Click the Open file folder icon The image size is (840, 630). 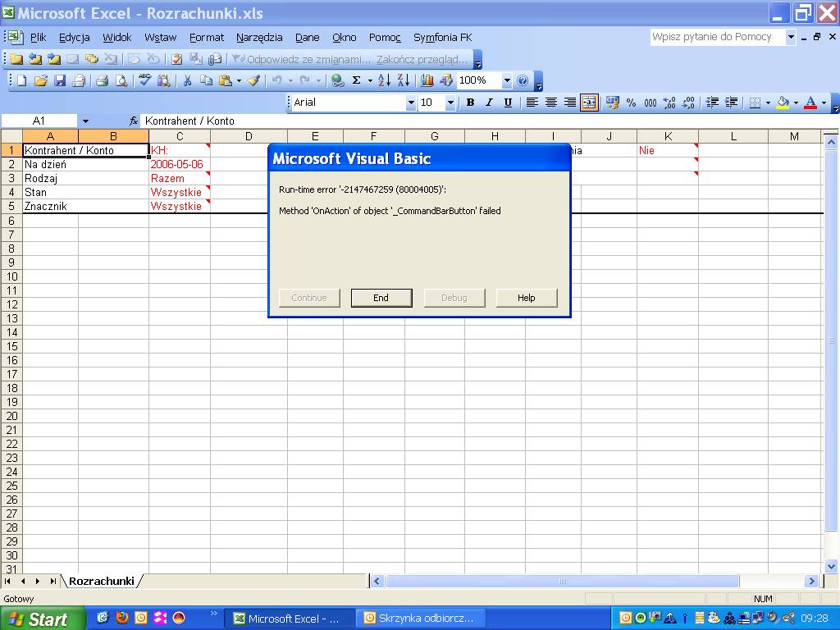[x=41, y=81]
